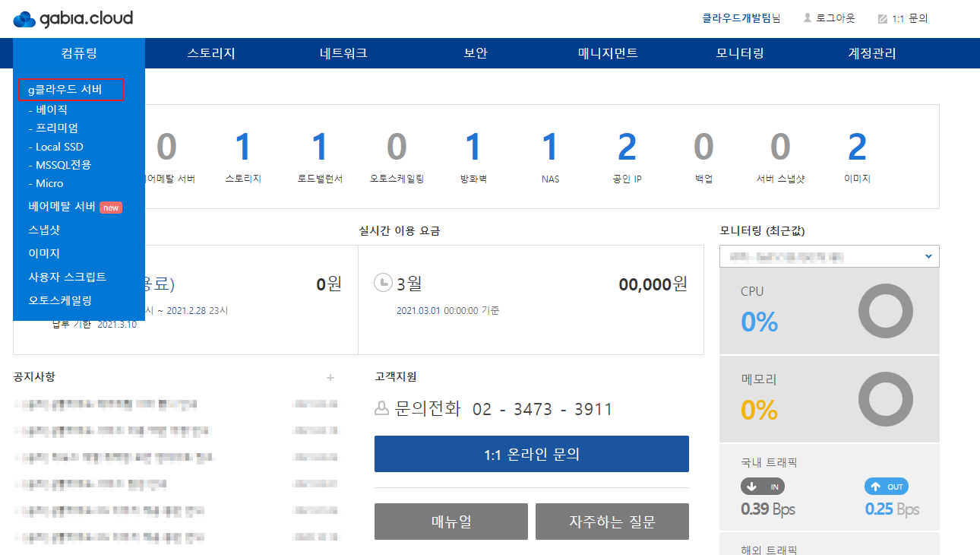Select the MSSQL전용 submenu
This screenshot has height=555, width=980.
(x=59, y=165)
